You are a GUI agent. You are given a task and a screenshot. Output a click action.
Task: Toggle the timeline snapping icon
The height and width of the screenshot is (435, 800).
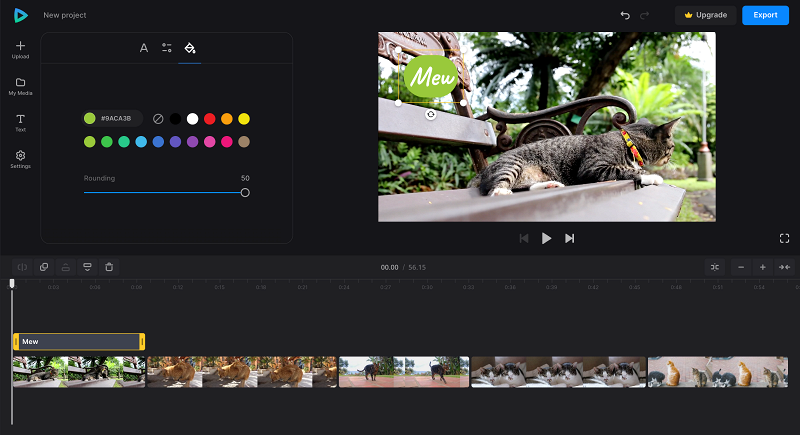pos(715,267)
